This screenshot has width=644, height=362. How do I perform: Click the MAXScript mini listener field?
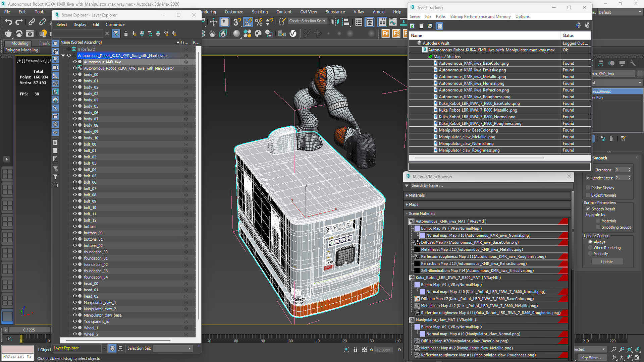pos(18,357)
